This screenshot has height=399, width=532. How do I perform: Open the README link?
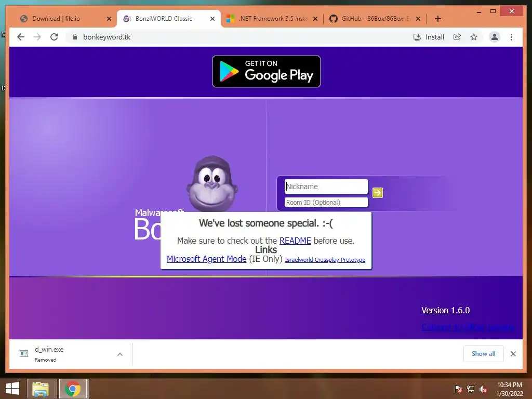coord(295,241)
